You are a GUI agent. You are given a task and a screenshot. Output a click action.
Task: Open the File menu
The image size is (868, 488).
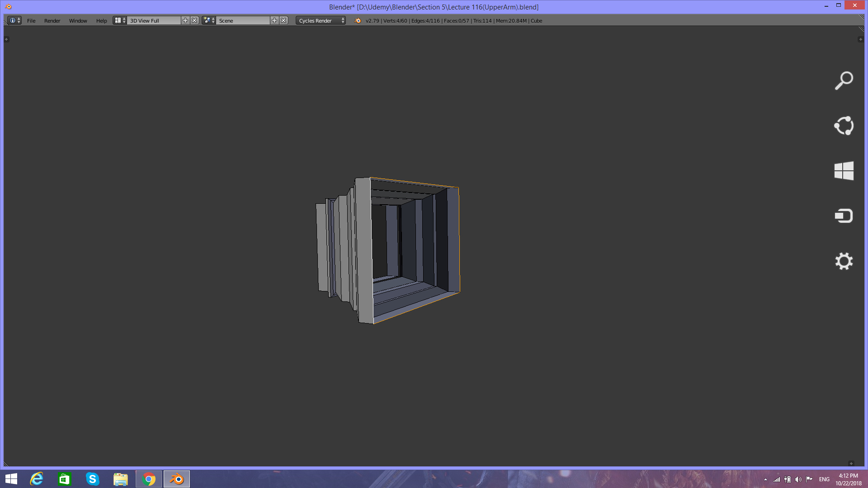31,21
